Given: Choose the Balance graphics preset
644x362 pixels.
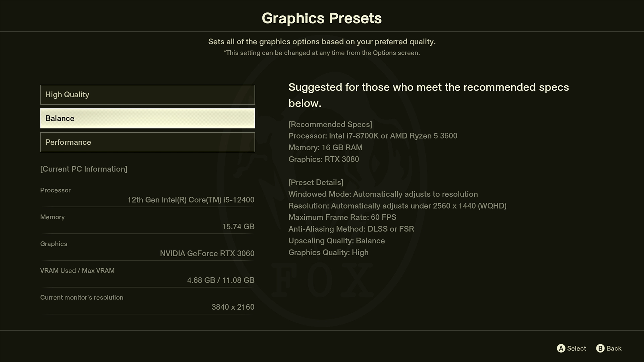Looking at the screenshot, I should pos(147,118).
